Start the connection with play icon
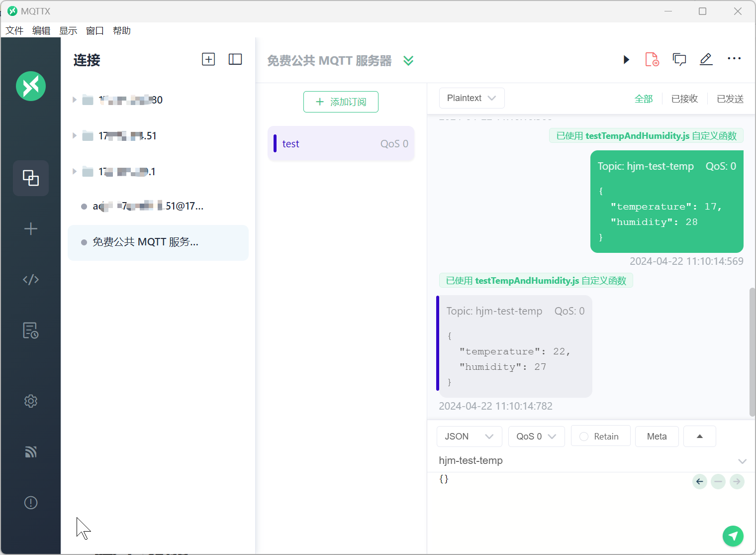The height and width of the screenshot is (555, 756). point(626,60)
